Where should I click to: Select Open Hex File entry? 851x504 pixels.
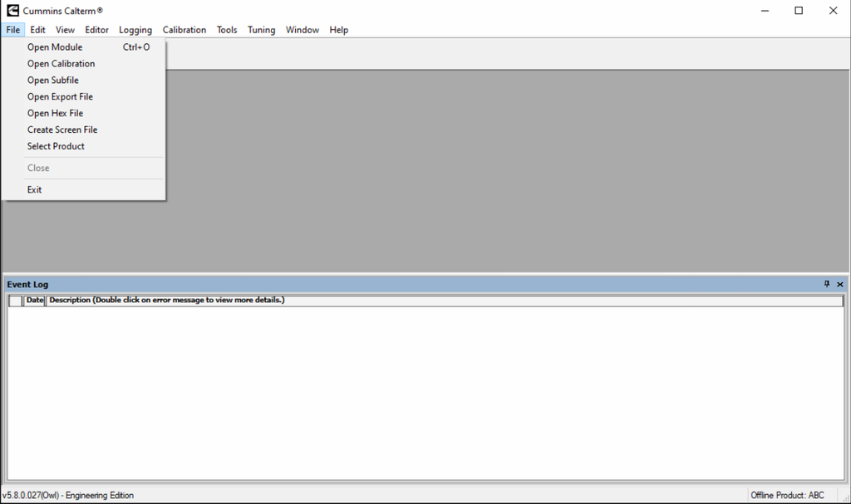(x=55, y=114)
